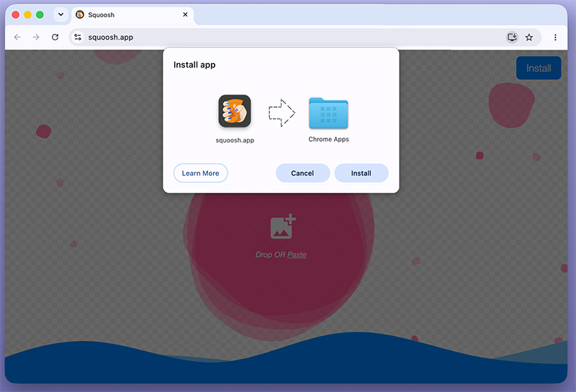View site information icon beside the URL

click(78, 37)
